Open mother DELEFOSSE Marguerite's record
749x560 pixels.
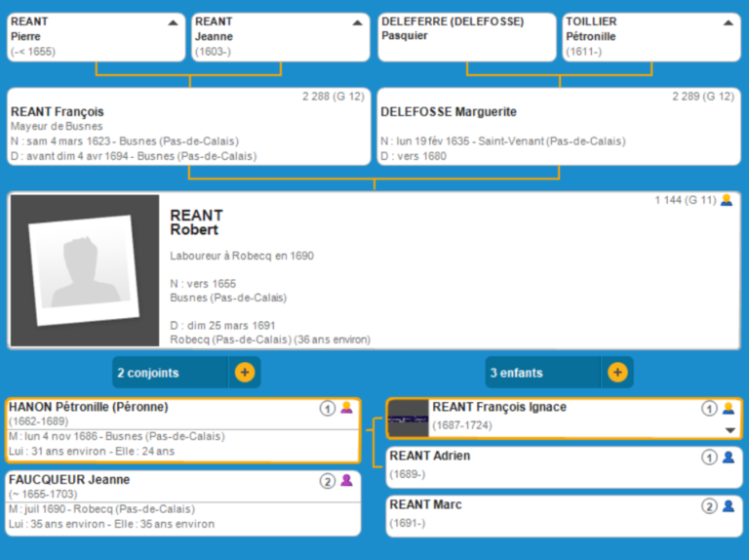(559, 127)
